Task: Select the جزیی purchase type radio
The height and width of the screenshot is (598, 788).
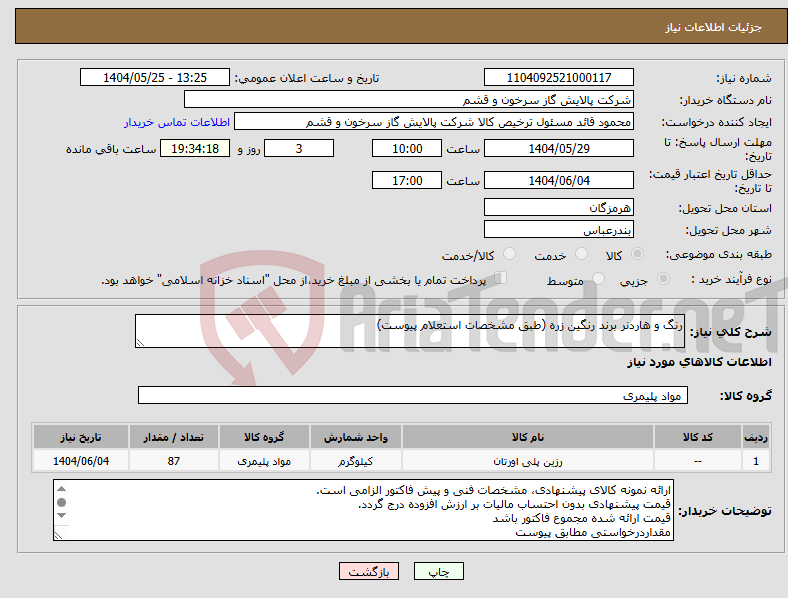Action: [x=663, y=278]
